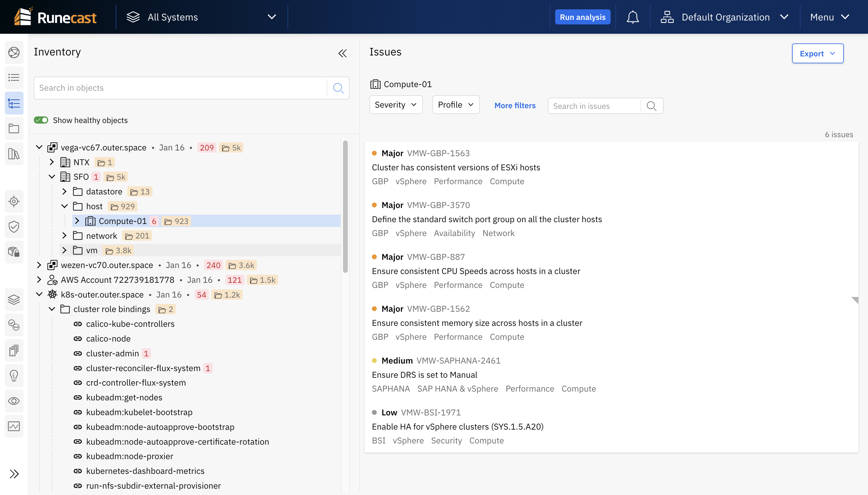The image size is (868, 495).
Task: Click the compliance shield icon in sidebar
Action: 14,227
